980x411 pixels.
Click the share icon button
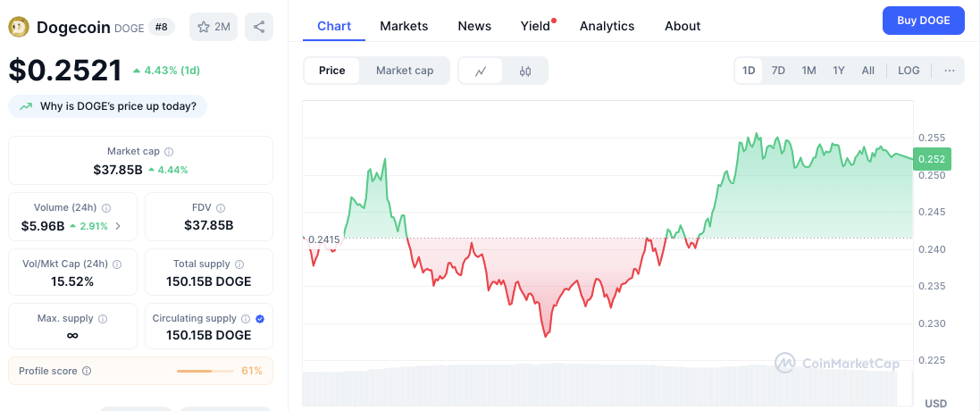coord(259,27)
